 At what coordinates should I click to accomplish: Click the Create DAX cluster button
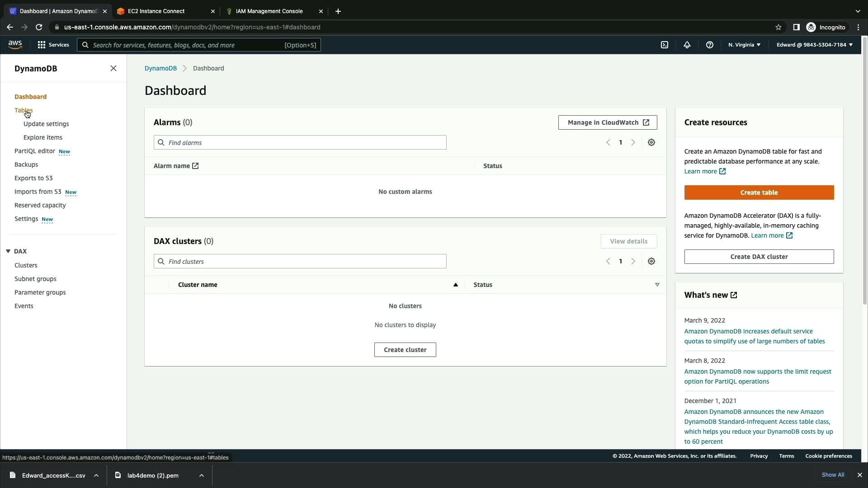coord(759,257)
